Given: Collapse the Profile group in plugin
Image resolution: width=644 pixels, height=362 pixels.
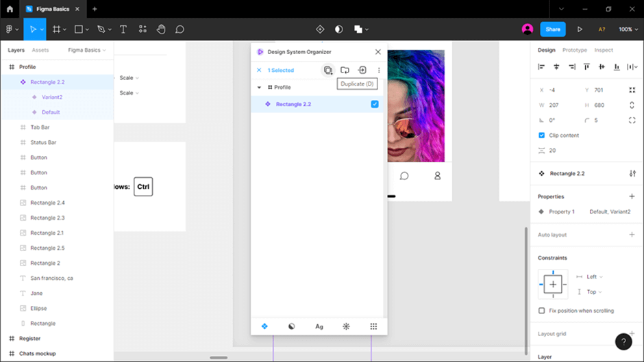Looking at the screenshot, I should [259, 88].
